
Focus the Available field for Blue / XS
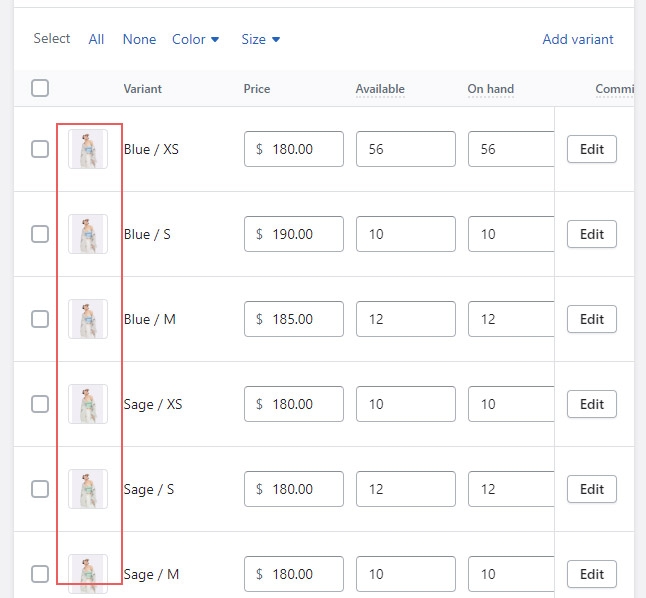[x=405, y=149]
